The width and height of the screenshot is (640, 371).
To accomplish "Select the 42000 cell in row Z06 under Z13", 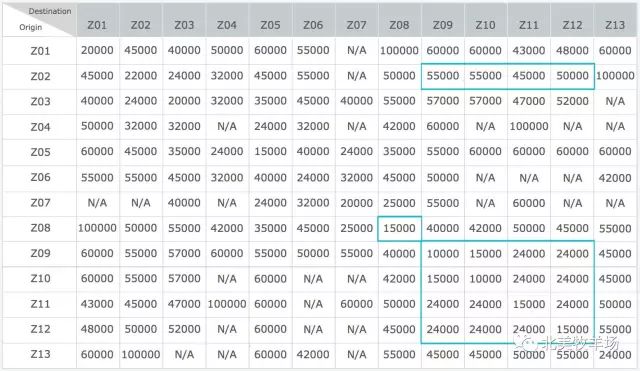I will [615, 178].
